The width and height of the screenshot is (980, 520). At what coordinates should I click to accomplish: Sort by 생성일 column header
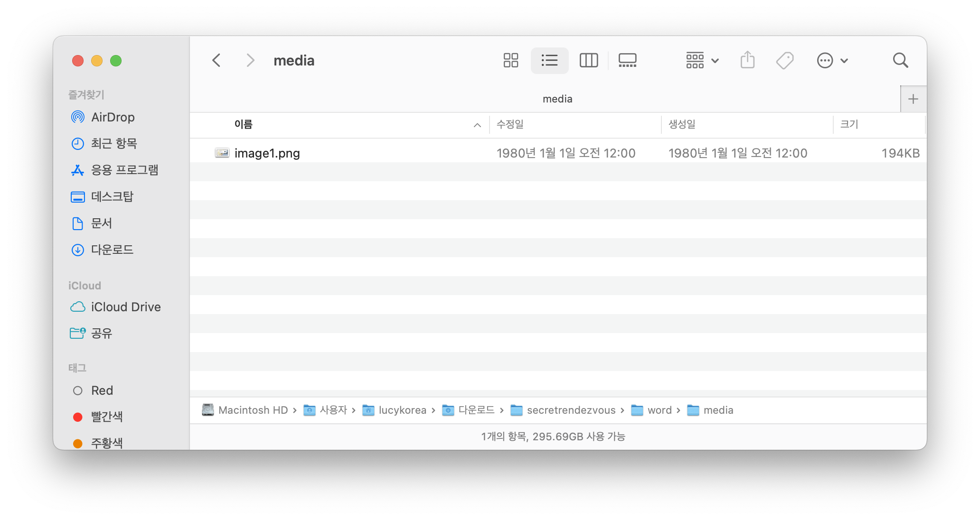(682, 124)
